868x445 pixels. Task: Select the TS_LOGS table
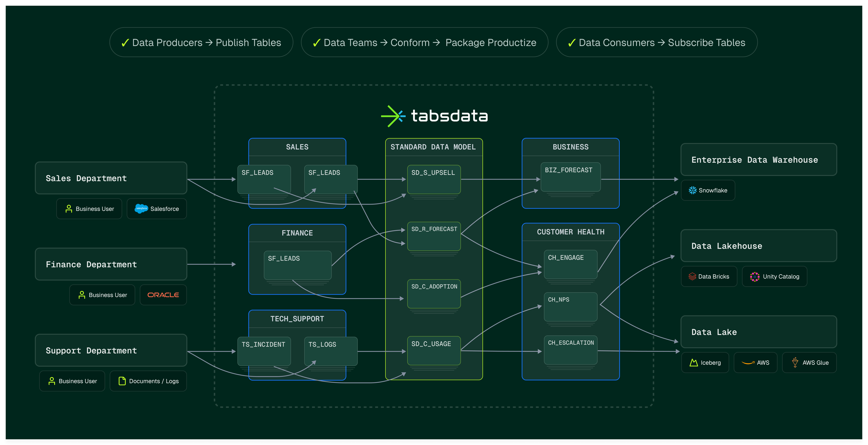pyautogui.click(x=331, y=351)
